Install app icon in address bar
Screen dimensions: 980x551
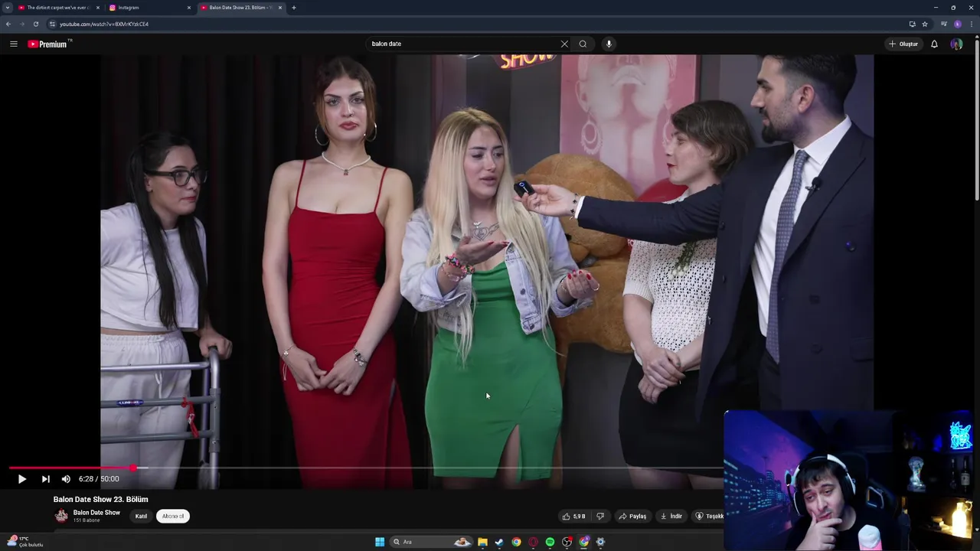[912, 24]
